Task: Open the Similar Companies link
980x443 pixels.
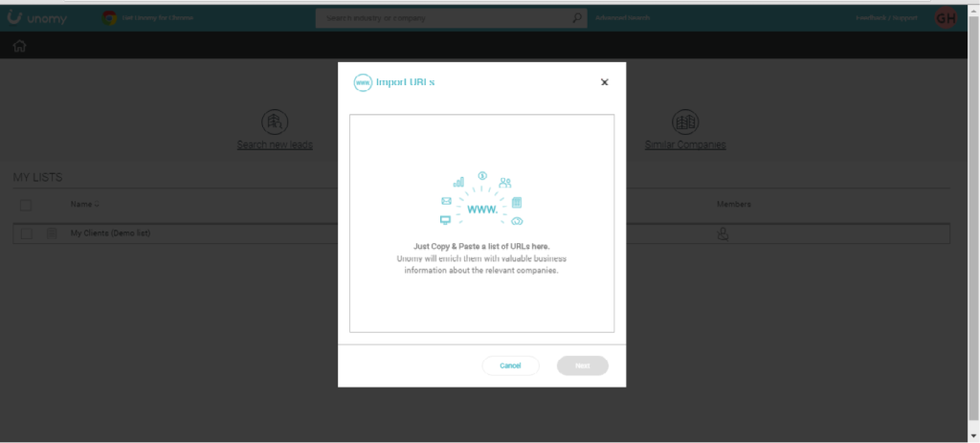Action: click(683, 145)
